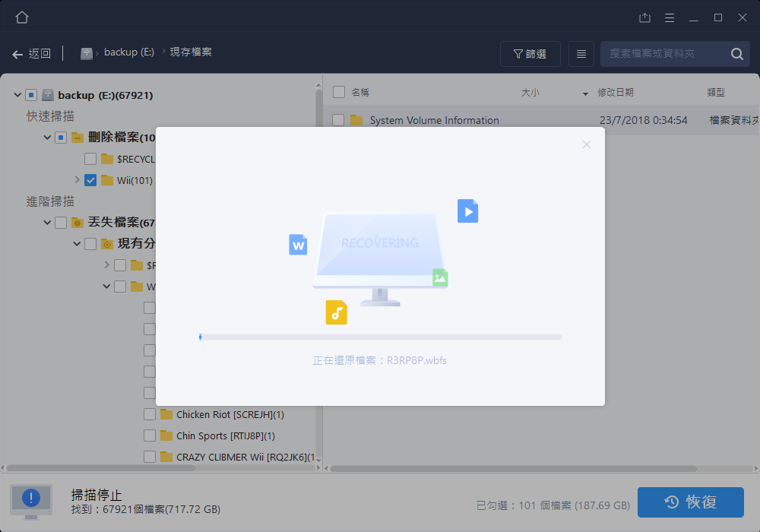Click 已勾選：101 個檔案 status text
Viewport: 760px width, 532px height.
(553, 506)
